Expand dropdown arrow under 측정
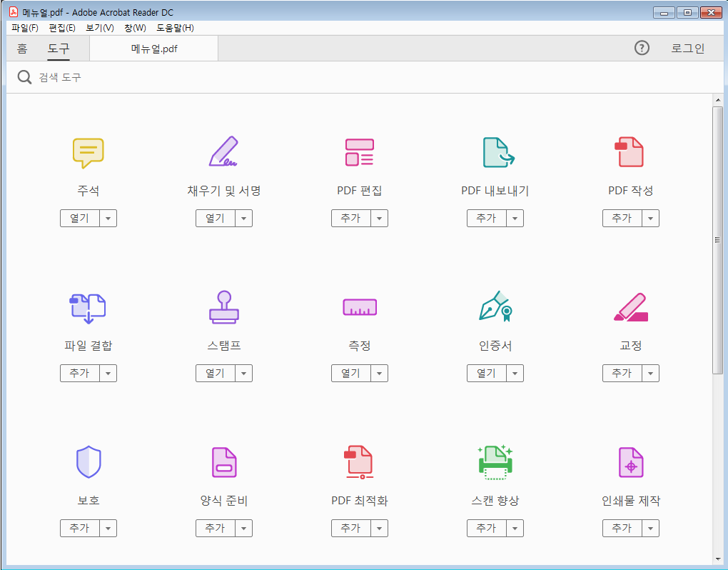This screenshot has height=570, width=728. (x=379, y=374)
